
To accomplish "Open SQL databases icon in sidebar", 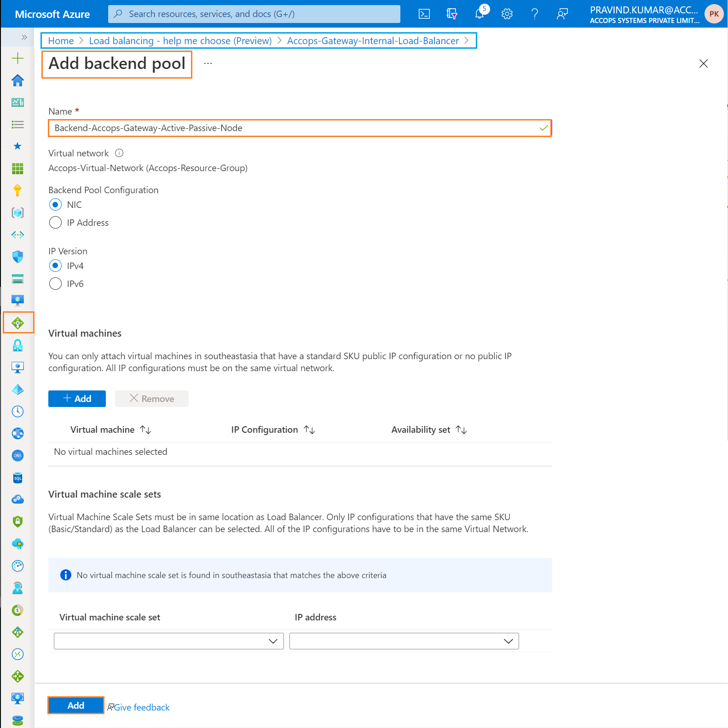I will tap(17, 477).
